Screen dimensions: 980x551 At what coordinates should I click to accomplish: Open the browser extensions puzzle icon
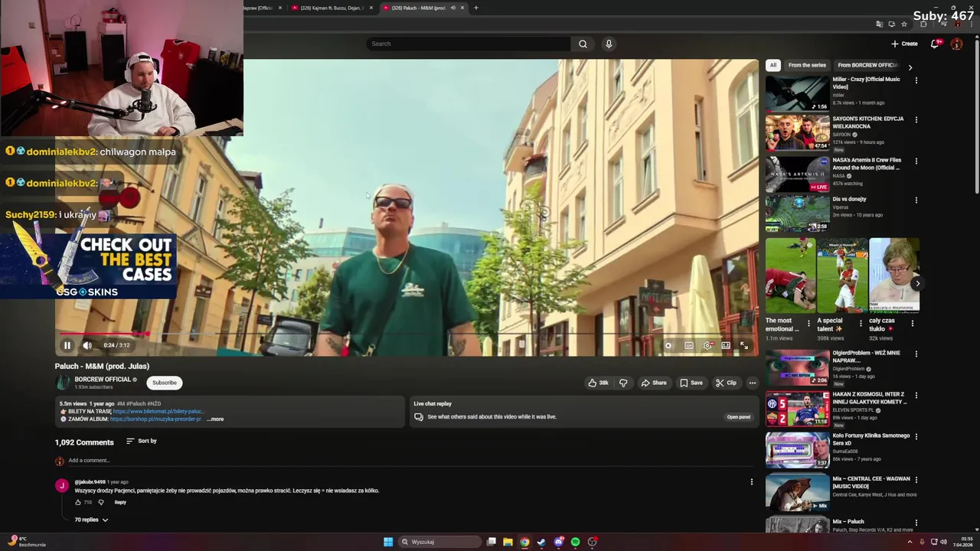point(923,24)
